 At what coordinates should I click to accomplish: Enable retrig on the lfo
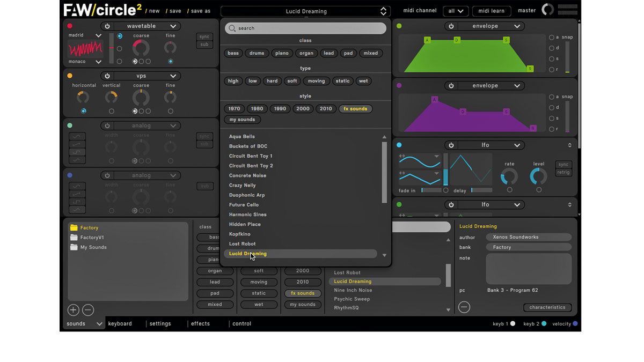563,172
